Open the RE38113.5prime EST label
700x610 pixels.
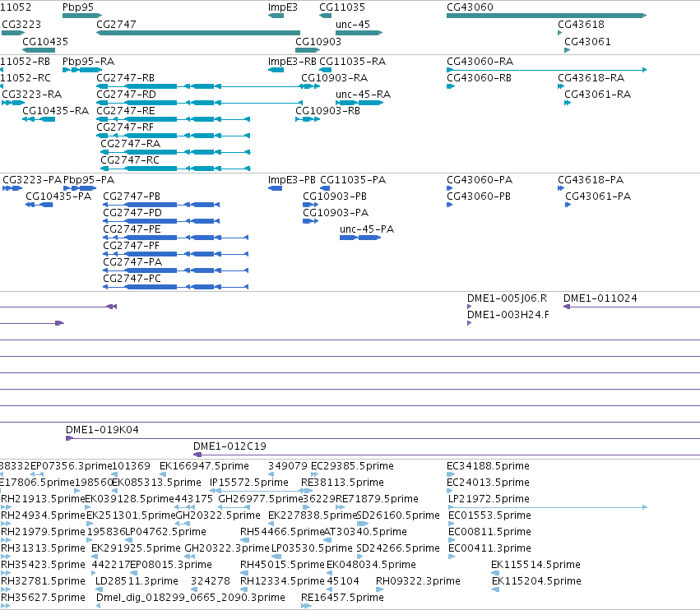[342, 483]
